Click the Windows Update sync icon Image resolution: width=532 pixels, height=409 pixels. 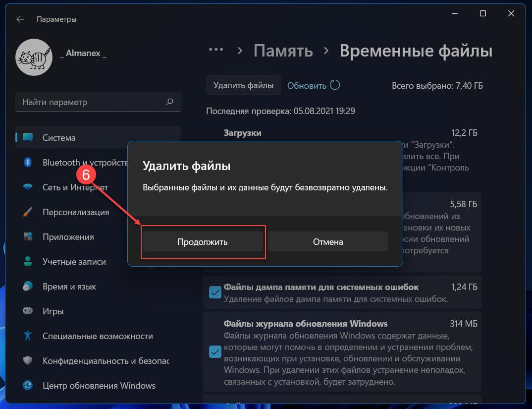[27, 385]
